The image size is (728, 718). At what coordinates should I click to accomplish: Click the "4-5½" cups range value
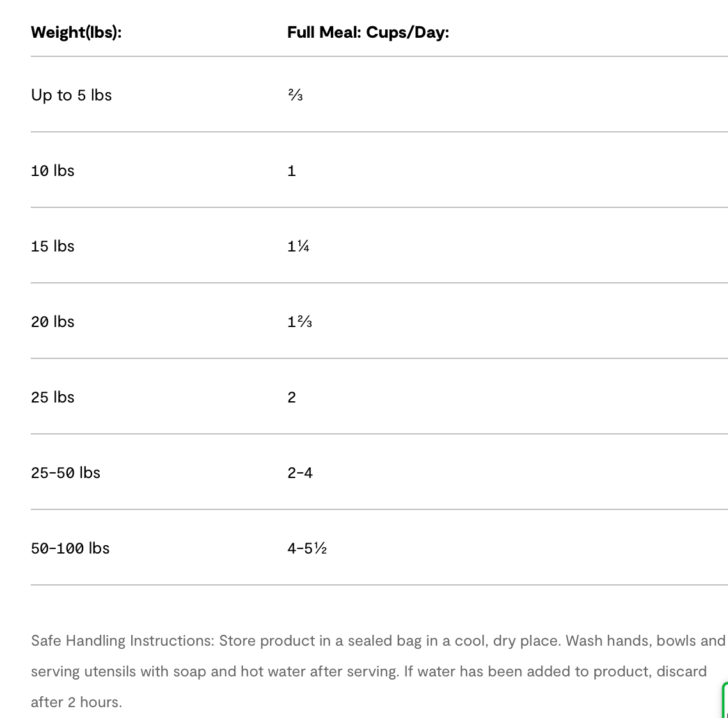tap(307, 548)
